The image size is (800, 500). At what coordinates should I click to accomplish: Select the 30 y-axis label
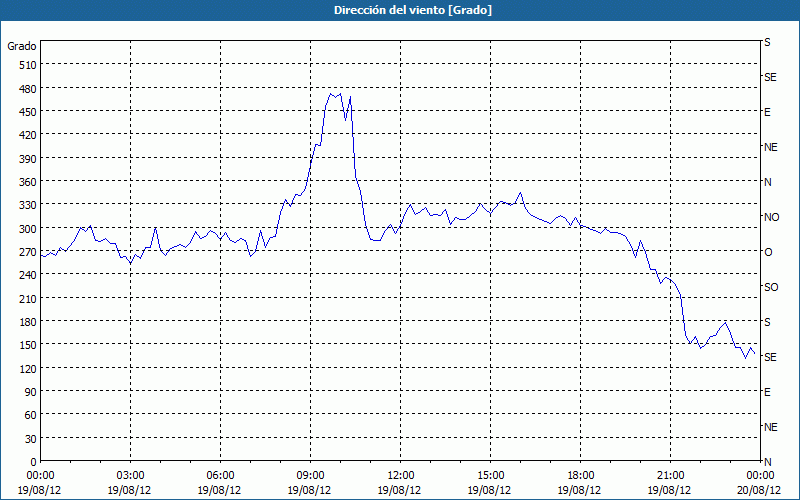pos(31,439)
